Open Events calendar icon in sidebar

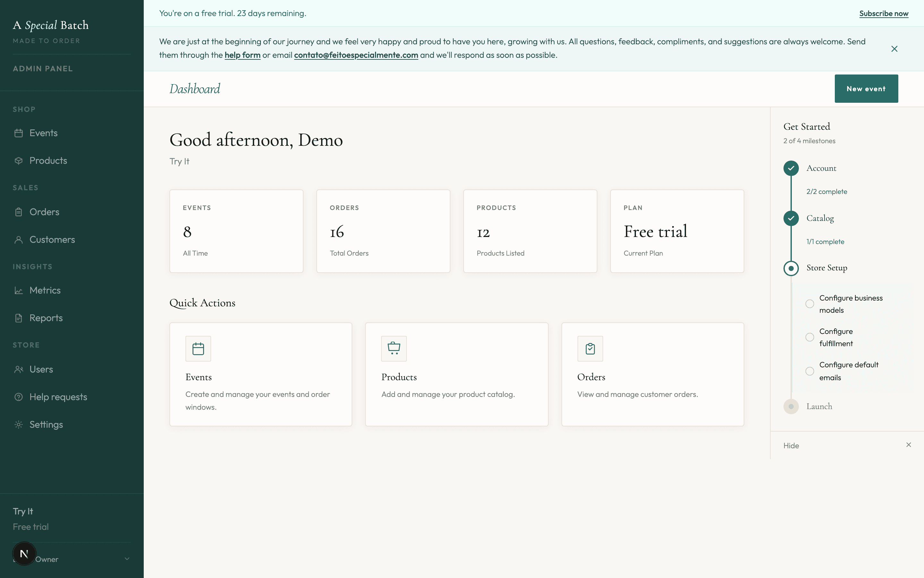pos(19,133)
